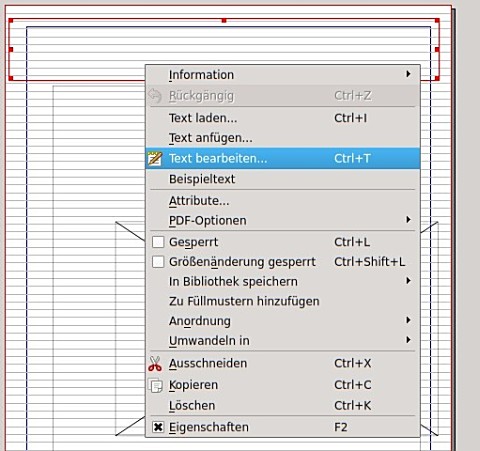Click the Text bearbeiten notepad icon

coord(155,158)
